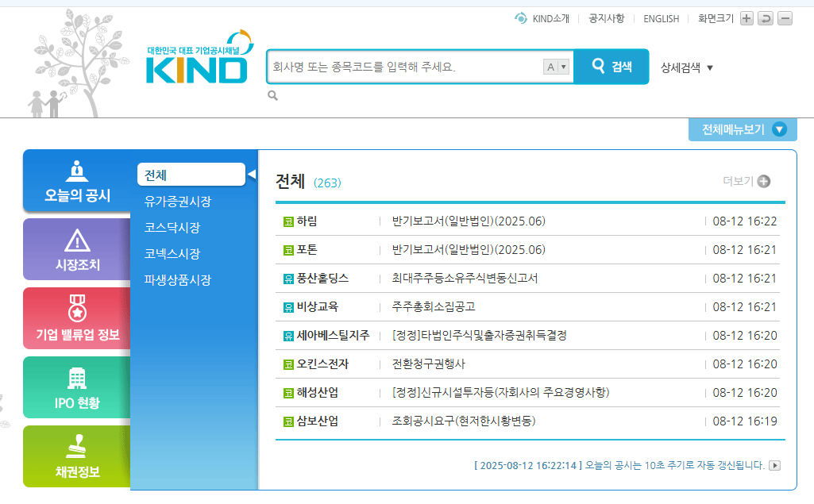Open 오킨스전자 company link
This screenshot has height=504, width=814.
[x=322, y=364]
